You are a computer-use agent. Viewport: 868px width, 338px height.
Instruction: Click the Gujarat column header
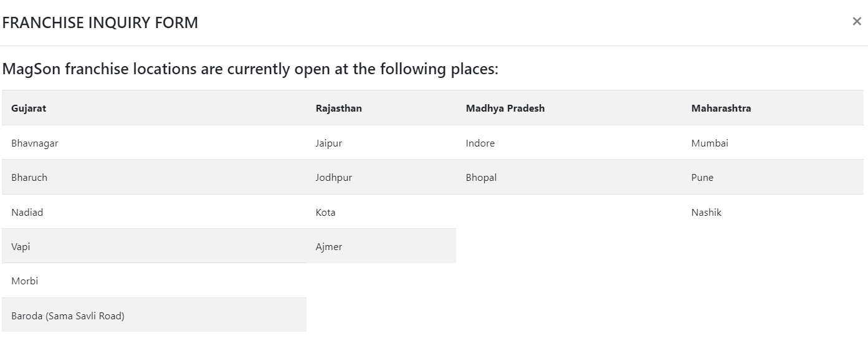tap(154, 108)
